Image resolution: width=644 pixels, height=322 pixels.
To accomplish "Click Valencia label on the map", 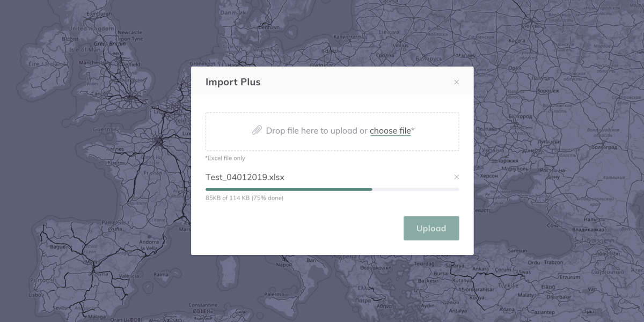I will pyautogui.click(x=121, y=276).
